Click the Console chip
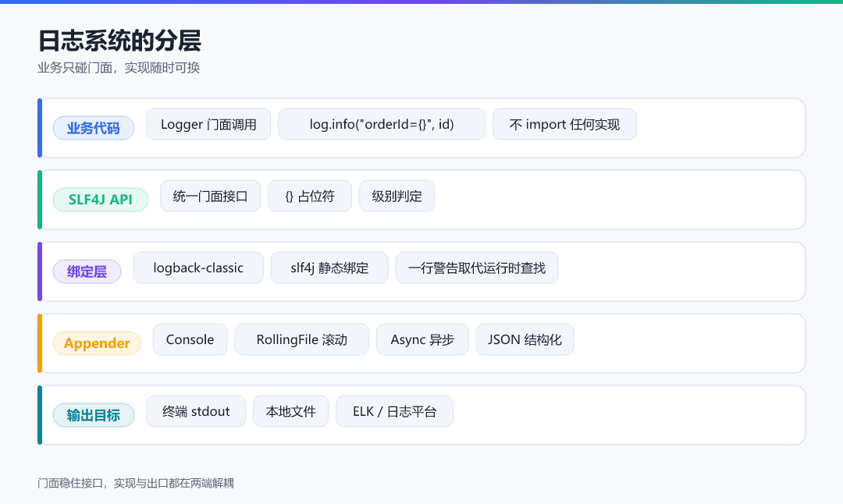Viewport: 843px width, 504px height. [190, 339]
